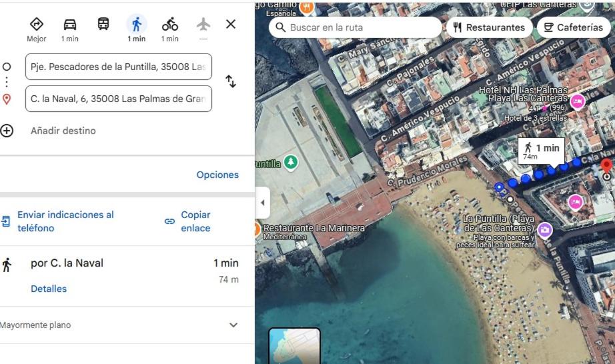Viewport: 615px width, 364px height.
Task: Expand the Mayormente plano elevation section
Action: click(233, 325)
